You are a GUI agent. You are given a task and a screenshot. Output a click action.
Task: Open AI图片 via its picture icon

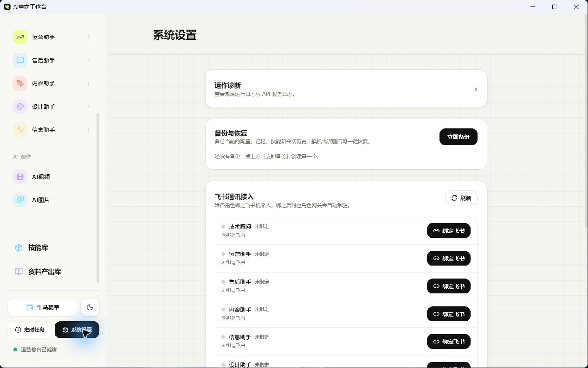point(20,200)
